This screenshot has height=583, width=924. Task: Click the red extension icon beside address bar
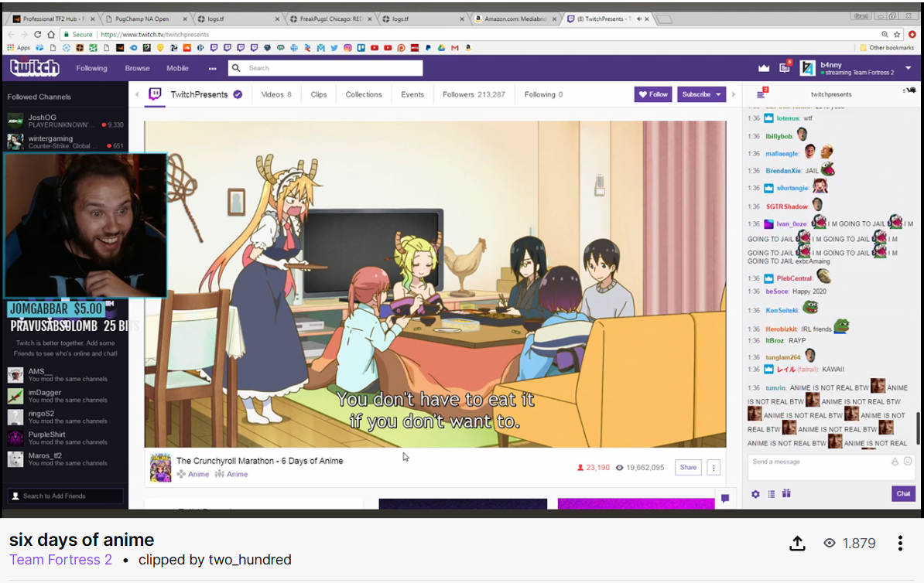(x=912, y=34)
